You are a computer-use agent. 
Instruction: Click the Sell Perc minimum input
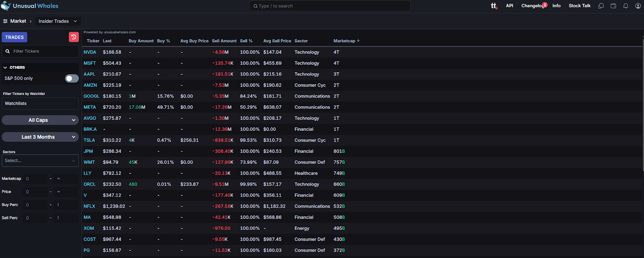click(x=36, y=218)
